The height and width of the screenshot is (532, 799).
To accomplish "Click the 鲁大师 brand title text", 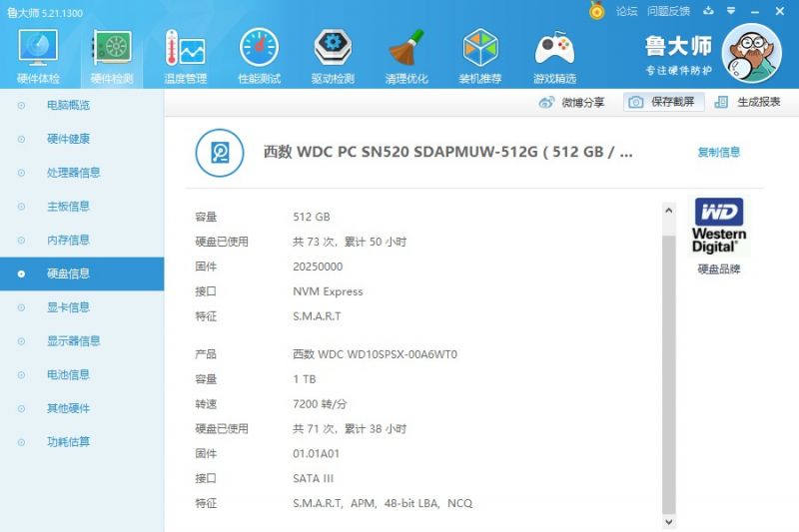I will point(678,46).
